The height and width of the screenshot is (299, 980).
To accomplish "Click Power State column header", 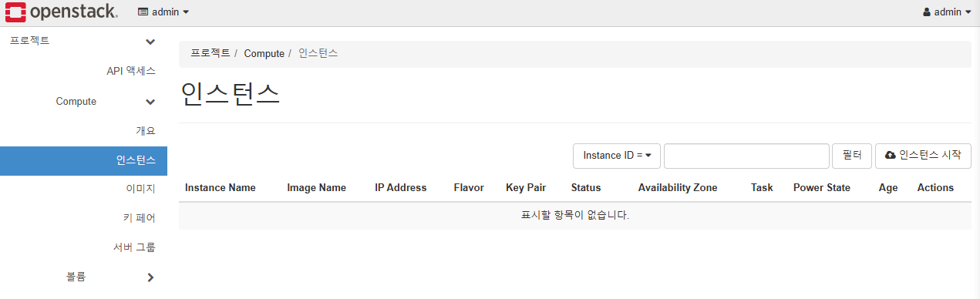I will [822, 188].
